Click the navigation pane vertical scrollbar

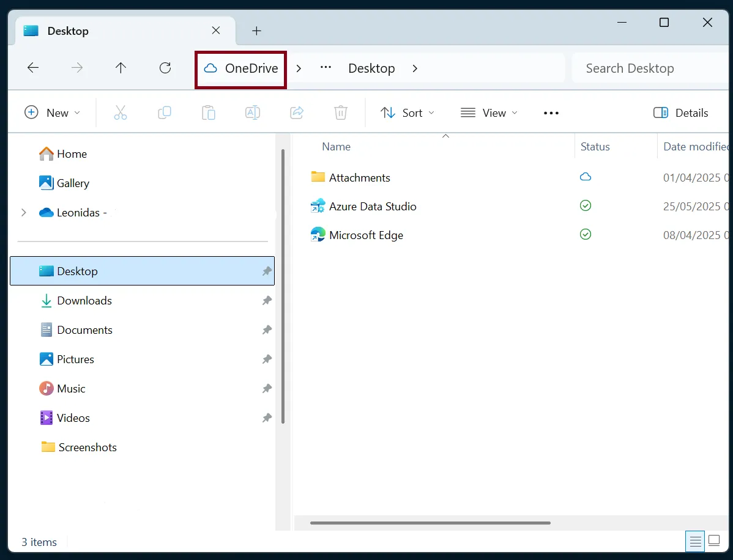[283, 286]
